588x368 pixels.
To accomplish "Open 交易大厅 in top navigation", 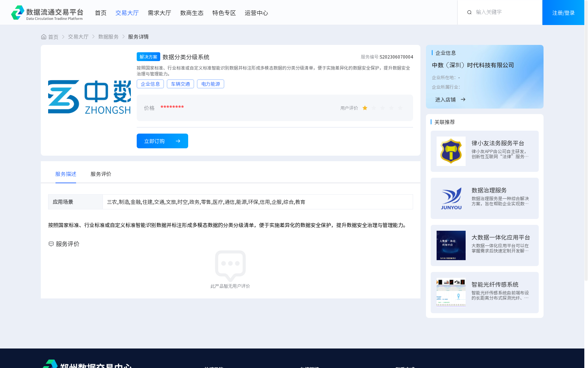I will 127,13.
